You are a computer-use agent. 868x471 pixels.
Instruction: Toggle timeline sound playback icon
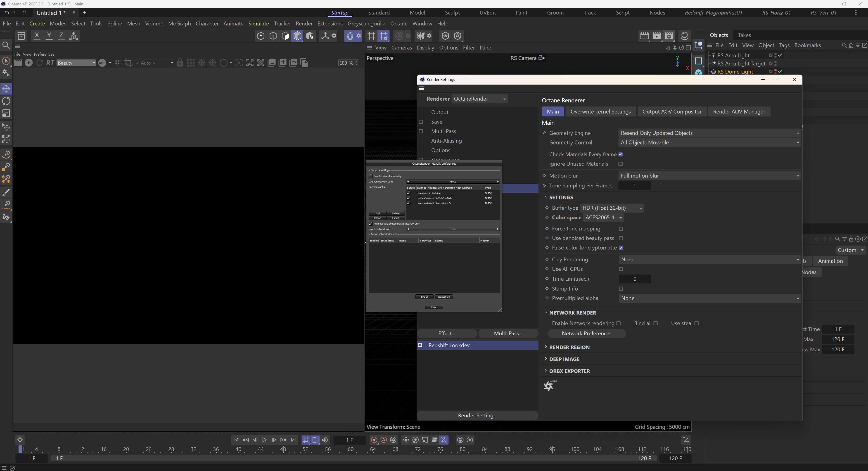(325, 440)
